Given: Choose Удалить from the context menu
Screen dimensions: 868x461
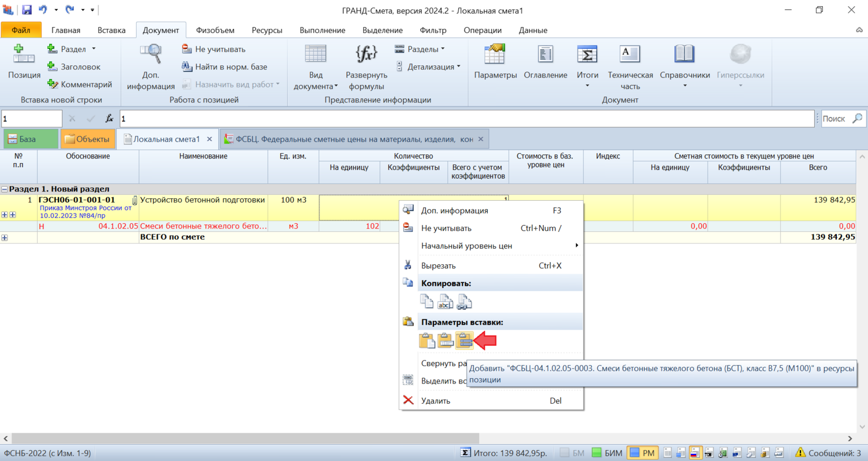Looking at the screenshot, I should tap(491, 400).
